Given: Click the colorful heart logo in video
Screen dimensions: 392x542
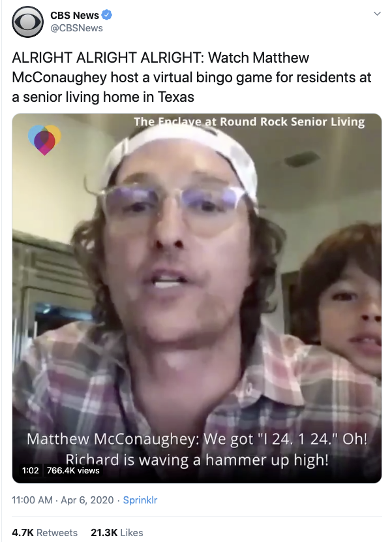Looking at the screenshot, I should pos(44,140).
